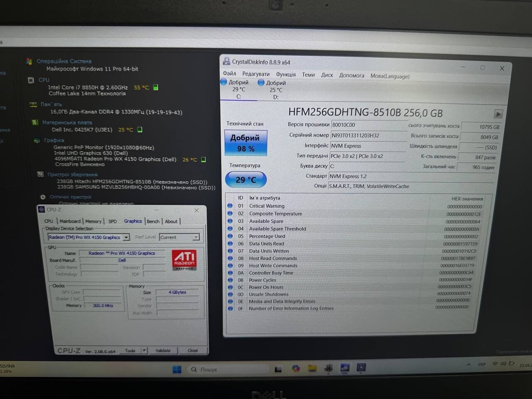Click the Добрий 98 % health status button
The image size is (532, 399).
[245, 143]
